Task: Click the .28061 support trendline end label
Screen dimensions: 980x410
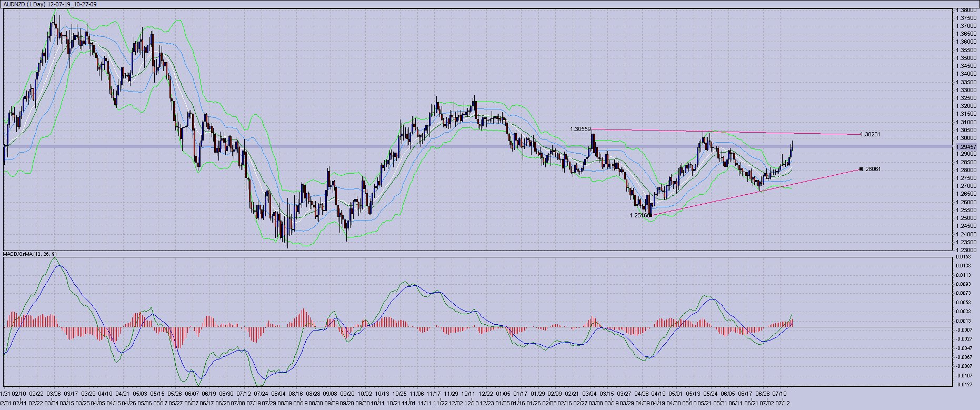Action: pyautogui.click(x=873, y=169)
